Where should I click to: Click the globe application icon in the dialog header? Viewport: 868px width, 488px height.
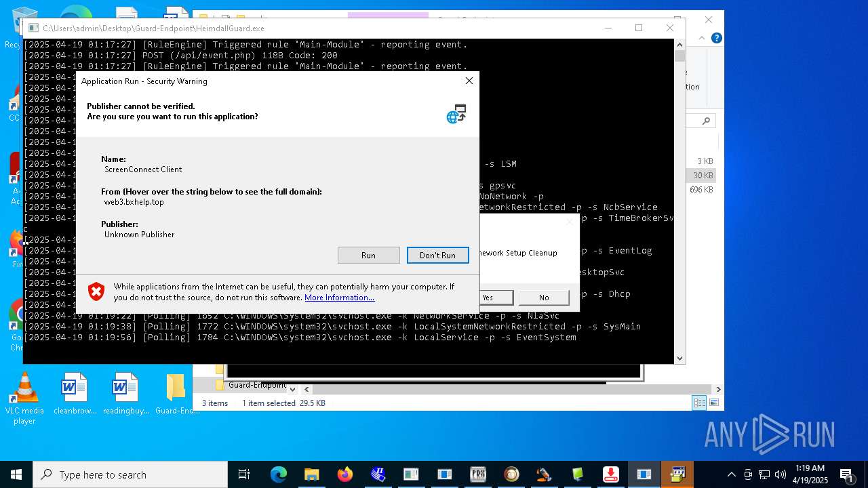(456, 114)
